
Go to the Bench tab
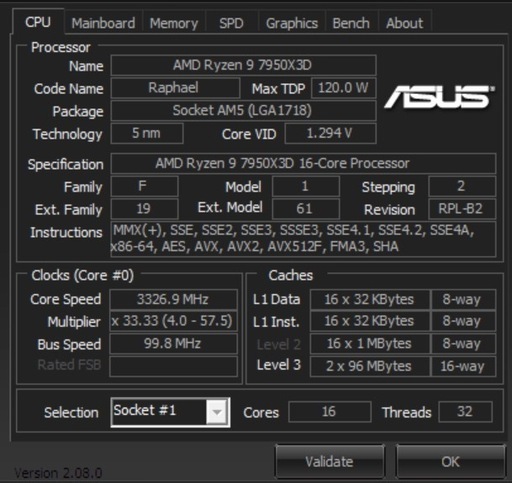[x=351, y=23]
